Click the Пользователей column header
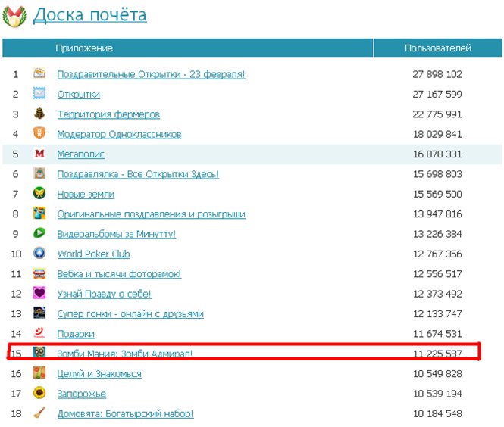The width and height of the screenshot is (504, 427). (x=438, y=48)
